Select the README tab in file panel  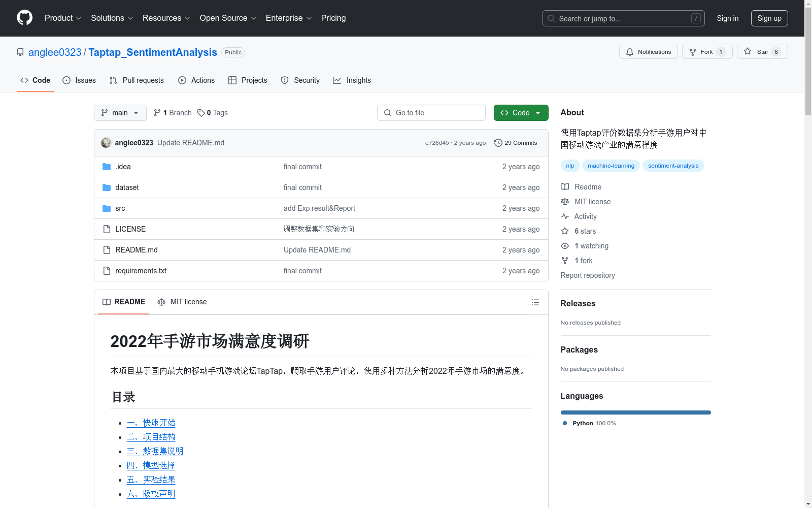(x=124, y=302)
